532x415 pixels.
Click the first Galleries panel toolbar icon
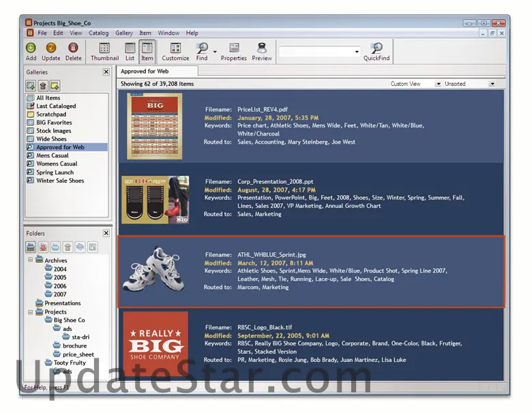point(31,86)
